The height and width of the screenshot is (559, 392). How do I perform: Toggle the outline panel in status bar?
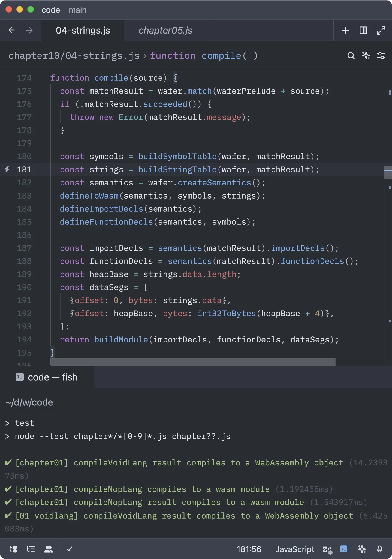[31, 549]
